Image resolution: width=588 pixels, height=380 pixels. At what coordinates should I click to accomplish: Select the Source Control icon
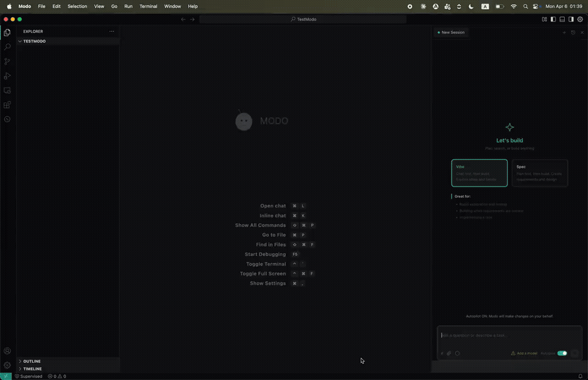7,61
